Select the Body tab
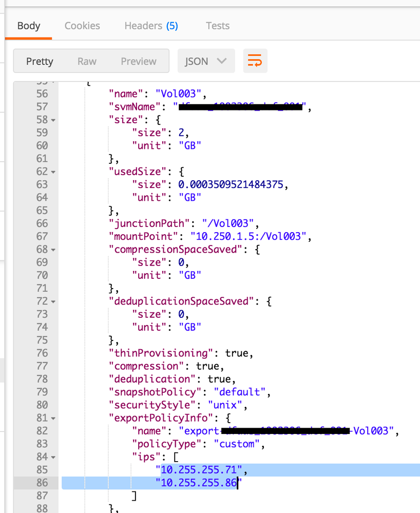The image size is (420, 513). 29,26
